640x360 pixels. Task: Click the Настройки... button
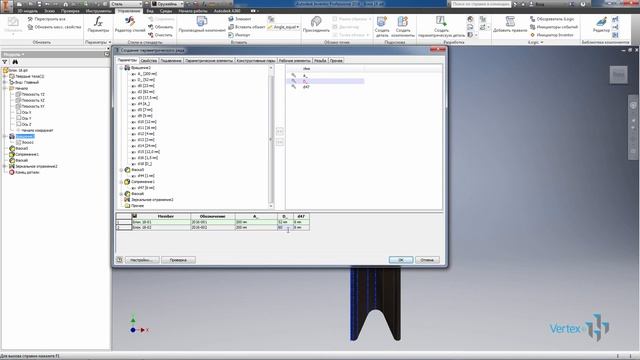point(142,260)
